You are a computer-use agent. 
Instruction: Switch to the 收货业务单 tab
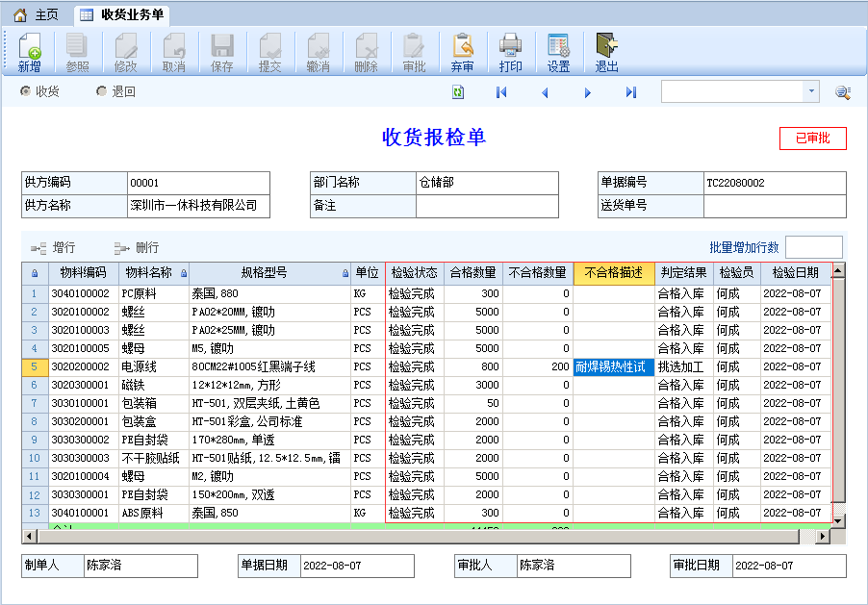pos(122,15)
